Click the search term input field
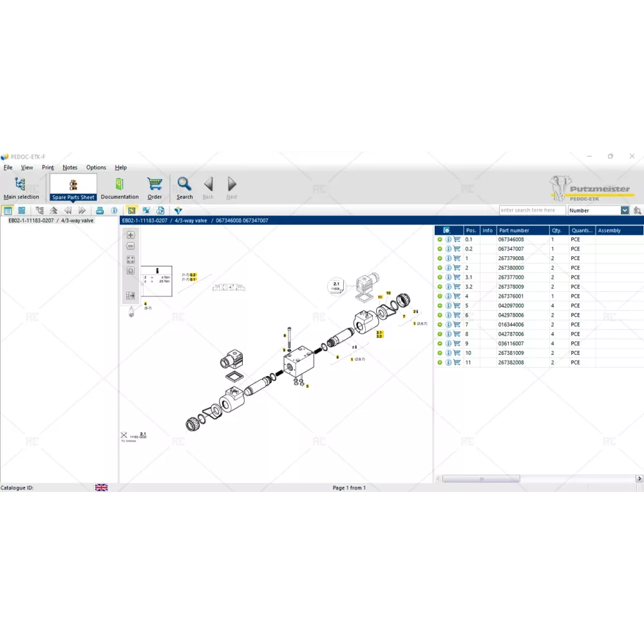 coord(532,211)
